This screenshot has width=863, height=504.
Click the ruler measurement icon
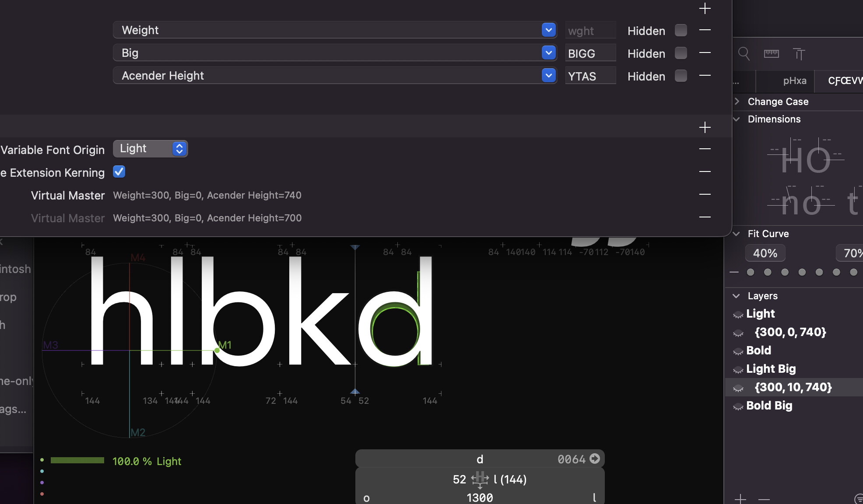click(x=771, y=54)
